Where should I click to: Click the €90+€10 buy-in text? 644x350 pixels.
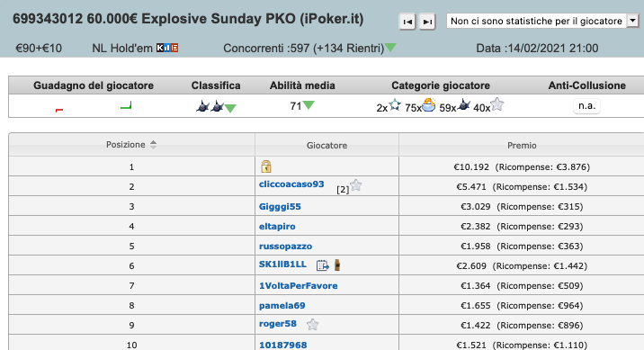[x=39, y=49]
